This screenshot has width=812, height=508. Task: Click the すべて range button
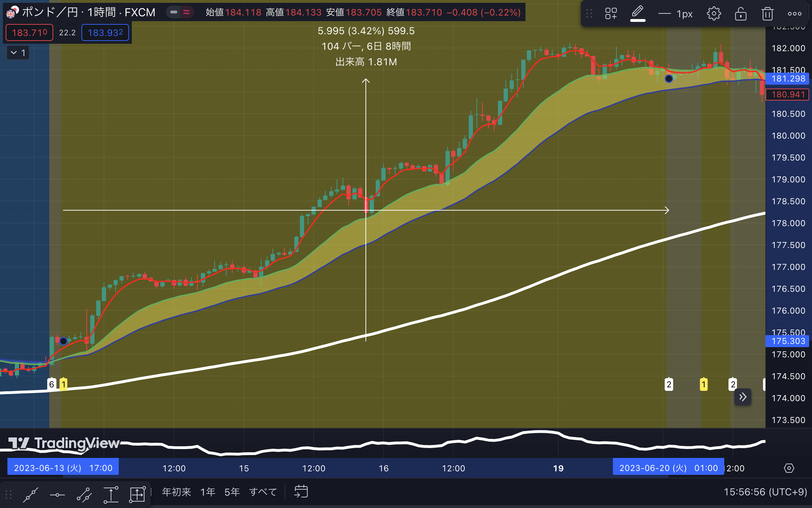pyautogui.click(x=263, y=492)
